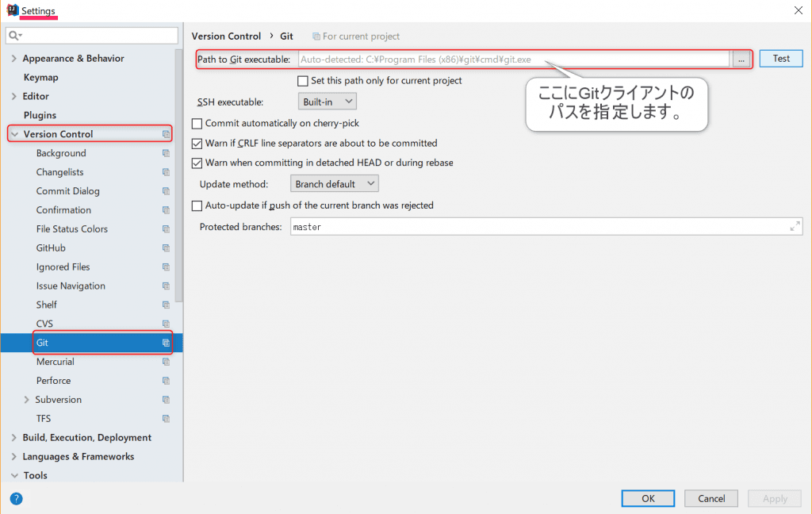This screenshot has height=514, width=812.
Task: Expand the Subversion tree node
Action: click(x=27, y=400)
